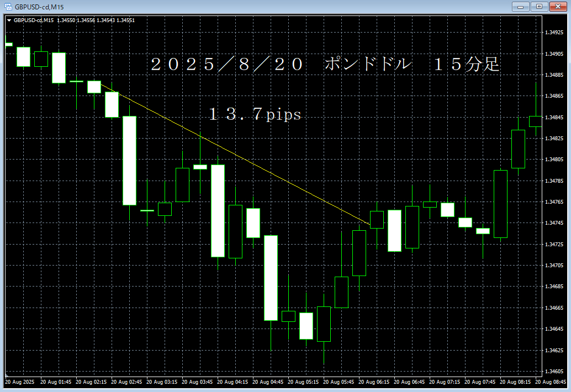Click the 1.34685 price scale label

tap(554, 287)
